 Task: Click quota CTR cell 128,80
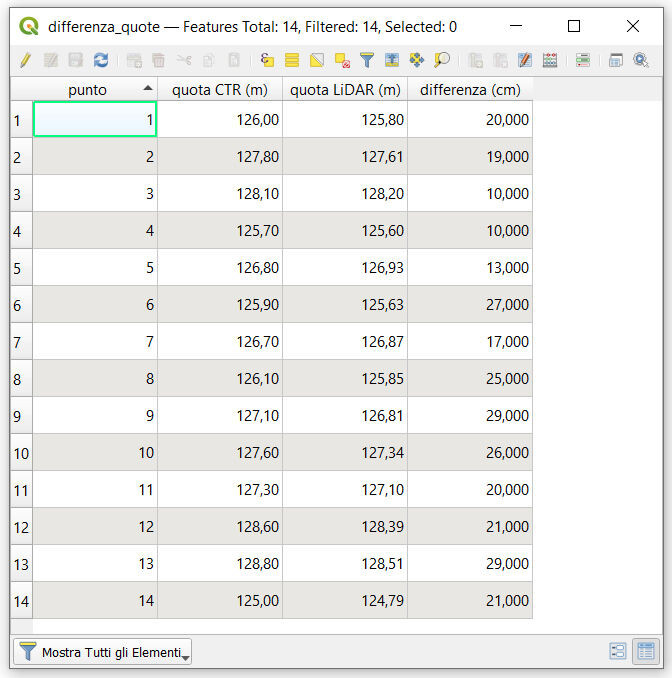click(220, 564)
